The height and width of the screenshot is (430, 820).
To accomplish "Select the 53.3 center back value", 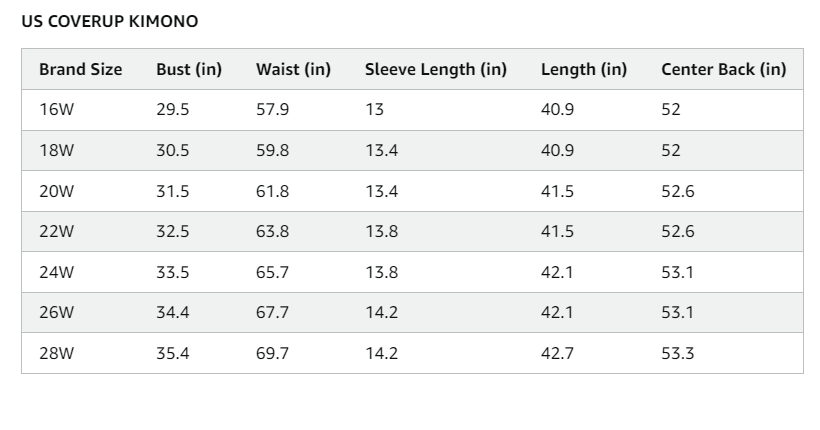I will coord(678,353).
